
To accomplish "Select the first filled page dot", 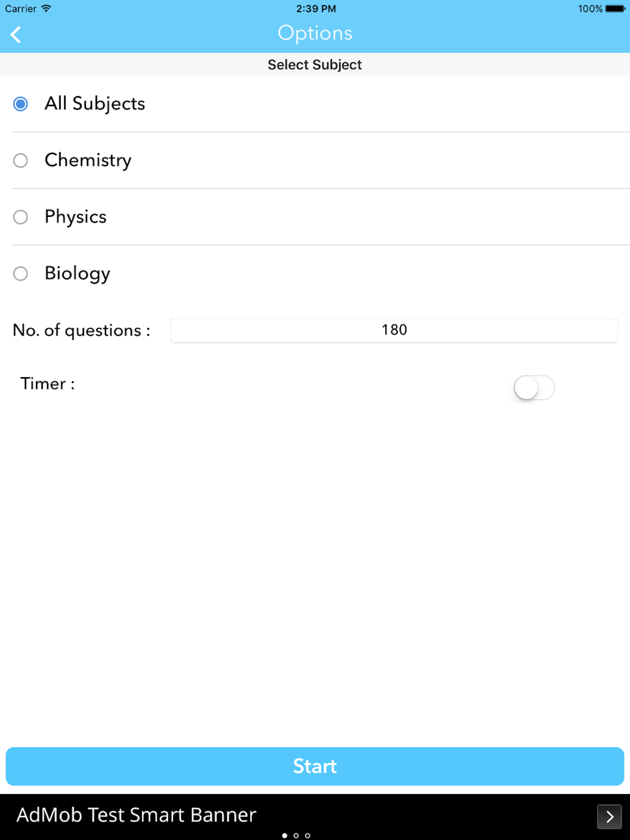I will [285, 835].
